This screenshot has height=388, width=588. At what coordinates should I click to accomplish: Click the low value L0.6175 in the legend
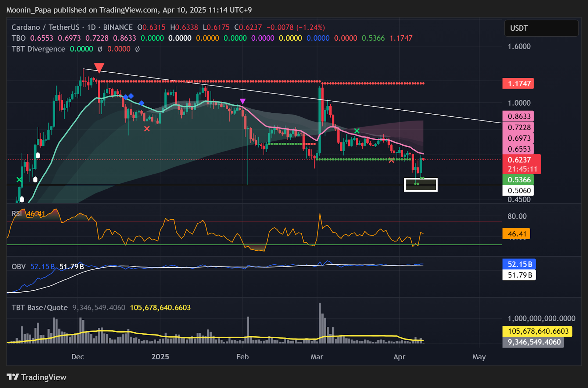pyautogui.click(x=216, y=28)
